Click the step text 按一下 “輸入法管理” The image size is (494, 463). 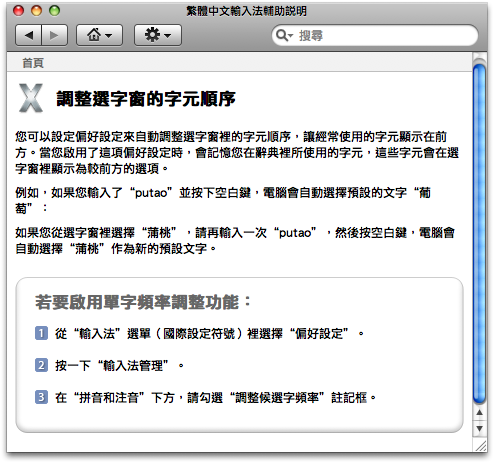click(x=120, y=366)
